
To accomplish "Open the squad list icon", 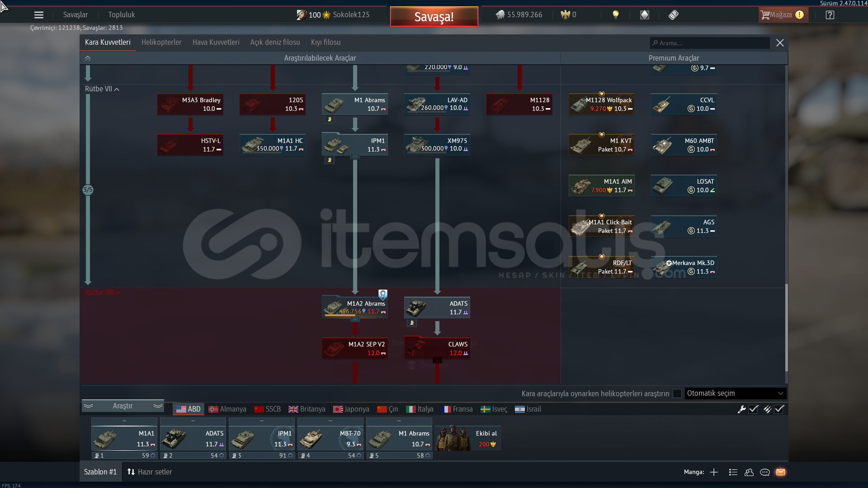I will [733, 472].
